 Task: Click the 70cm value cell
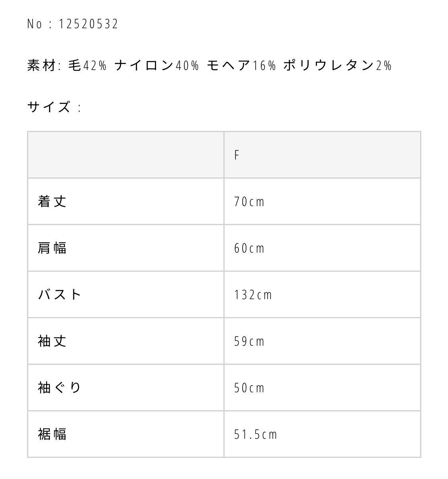coord(249,202)
